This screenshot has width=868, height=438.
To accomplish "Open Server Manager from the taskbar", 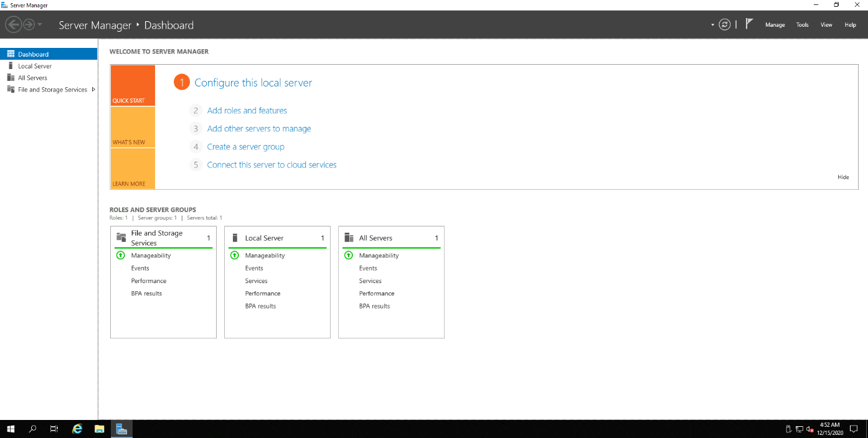I will point(121,429).
